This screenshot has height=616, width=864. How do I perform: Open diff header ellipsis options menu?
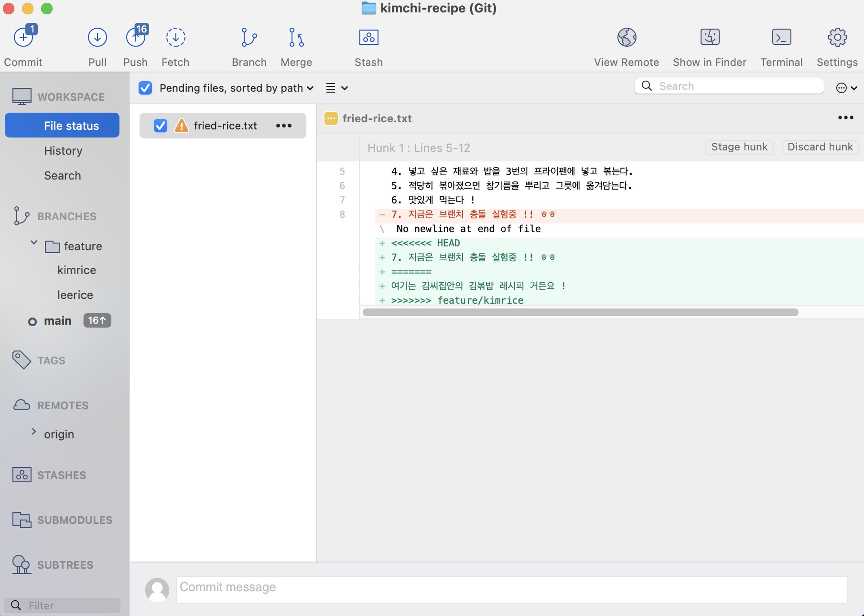click(x=846, y=117)
